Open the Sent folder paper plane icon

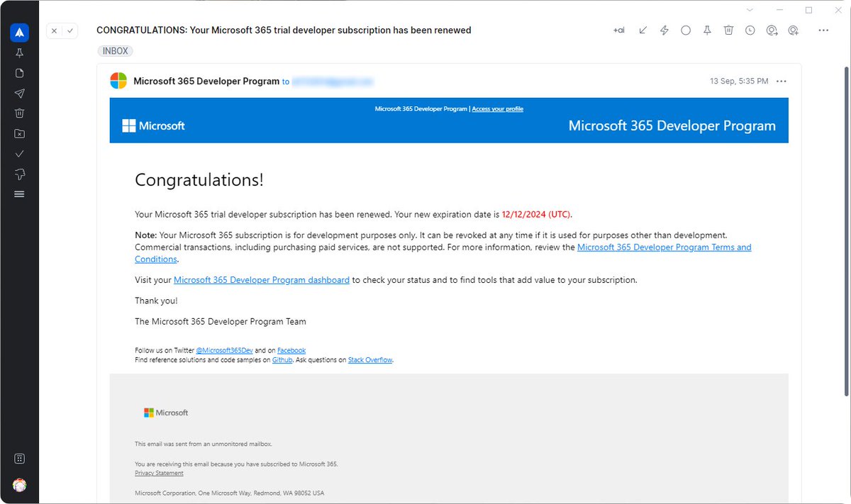19,93
